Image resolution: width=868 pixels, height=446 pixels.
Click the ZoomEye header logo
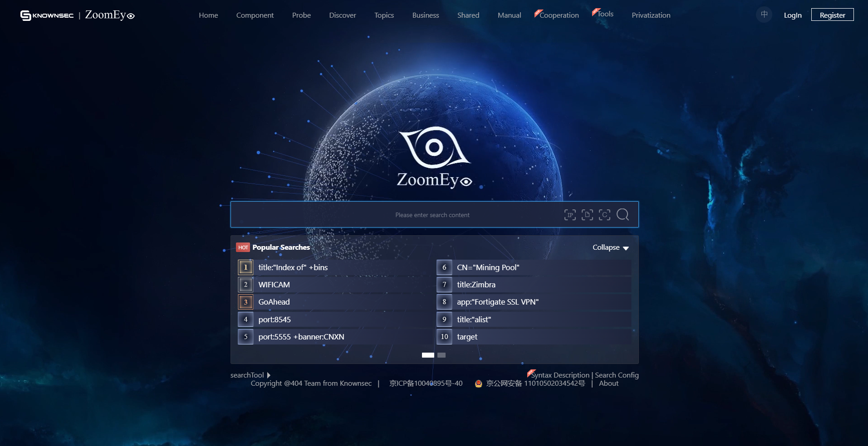pos(110,15)
